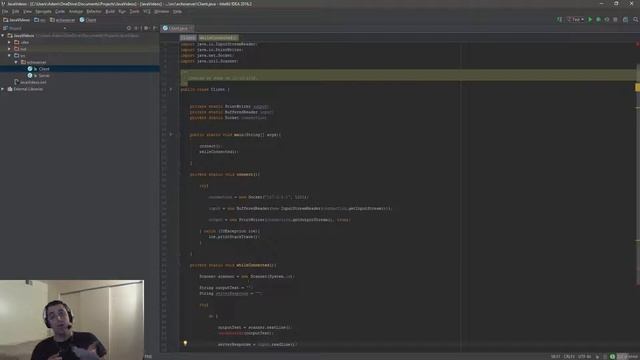Image resolution: width=640 pixels, height=360 pixels.
Task: Click public static void main line
Action: [235, 134]
